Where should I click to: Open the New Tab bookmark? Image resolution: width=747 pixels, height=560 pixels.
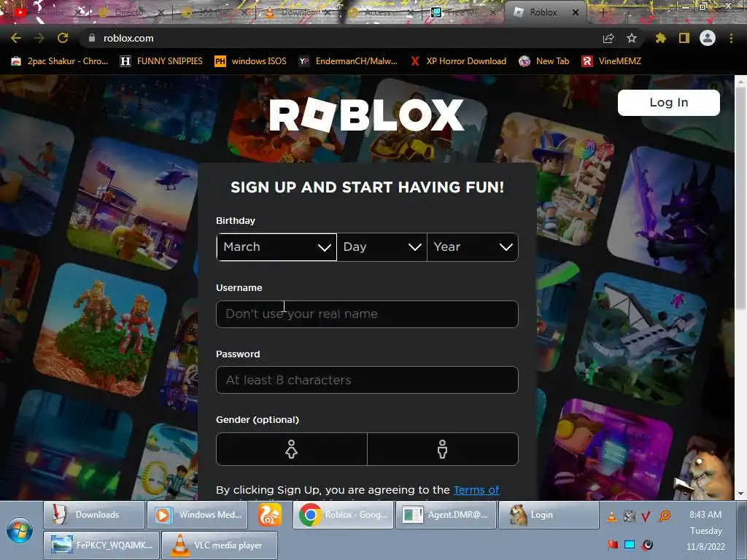point(544,61)
